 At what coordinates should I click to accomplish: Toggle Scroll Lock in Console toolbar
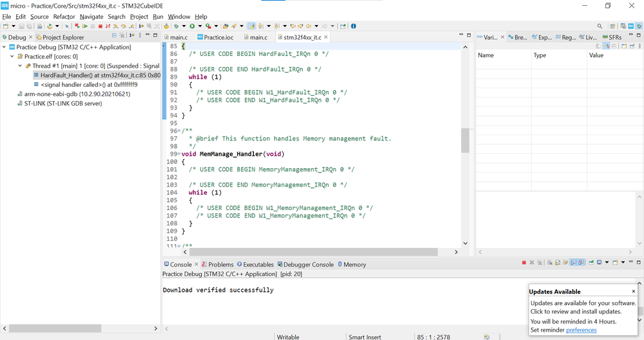(558, 263)
